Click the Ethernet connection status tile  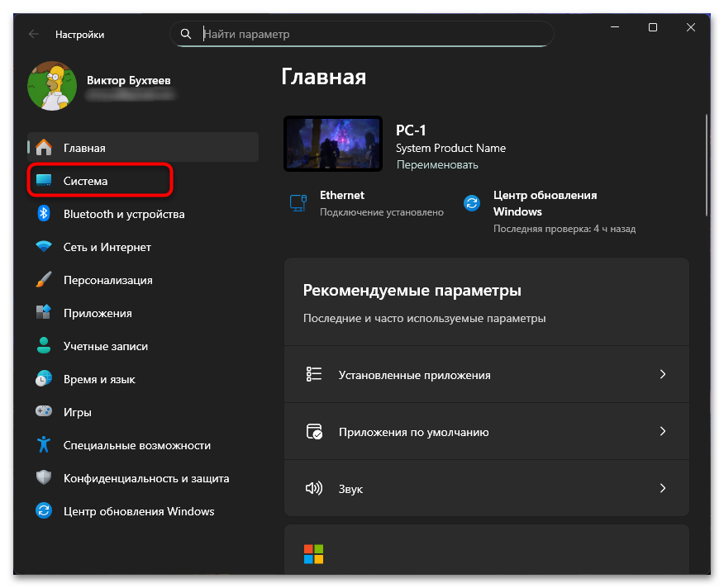(x=367, y=203)
